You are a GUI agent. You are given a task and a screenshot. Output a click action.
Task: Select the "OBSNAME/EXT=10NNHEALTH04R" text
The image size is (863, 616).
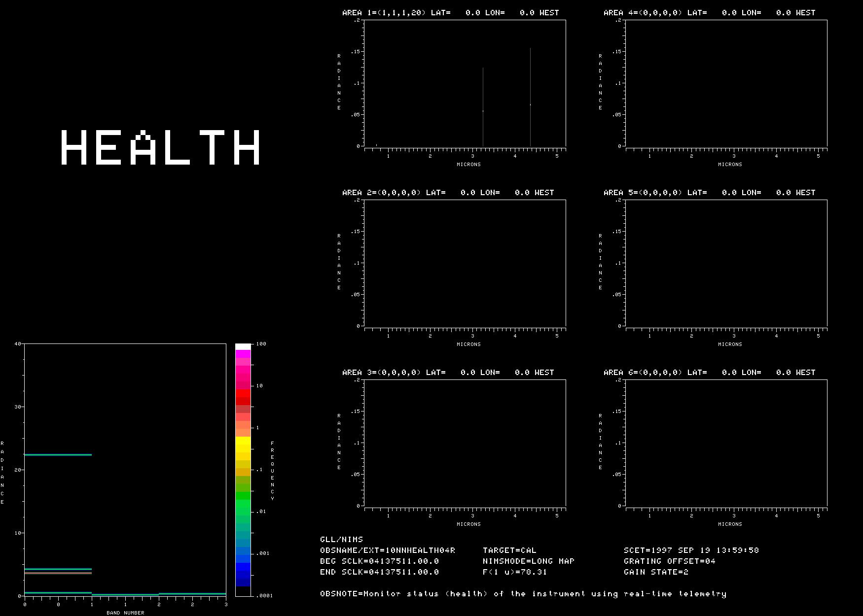[388, 550]
